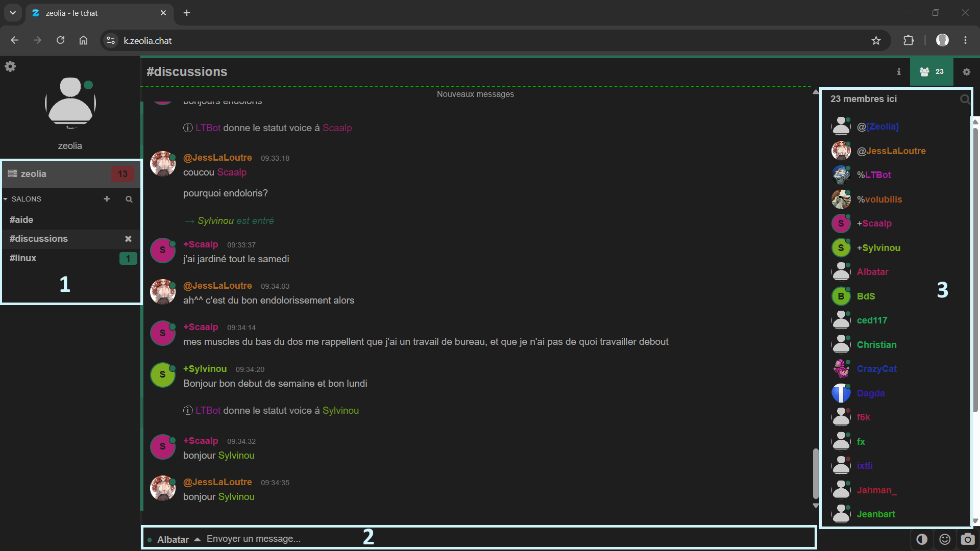Toggle the 23 members list button
The image size is (980, 551).
(932, 72)
